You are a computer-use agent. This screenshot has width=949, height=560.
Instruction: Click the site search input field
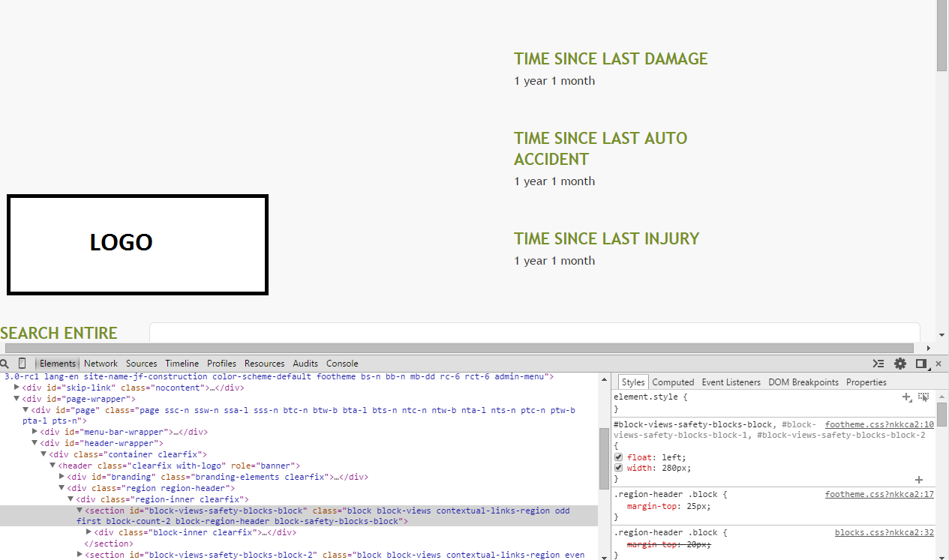tap(534, 333)
